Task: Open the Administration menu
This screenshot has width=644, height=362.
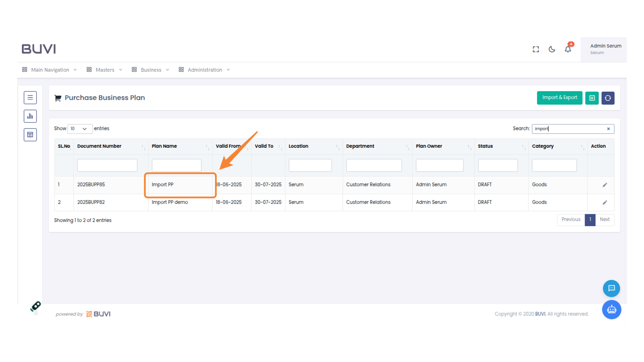Action: point(204,70)
